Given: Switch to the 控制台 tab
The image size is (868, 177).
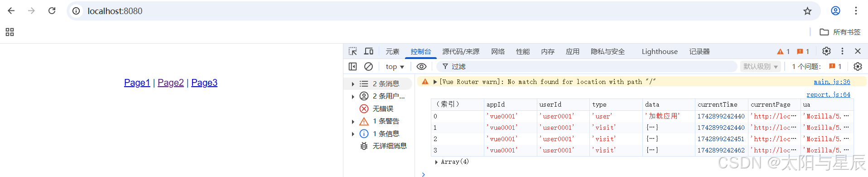Looking at the screenshot, I should point(421,52).
